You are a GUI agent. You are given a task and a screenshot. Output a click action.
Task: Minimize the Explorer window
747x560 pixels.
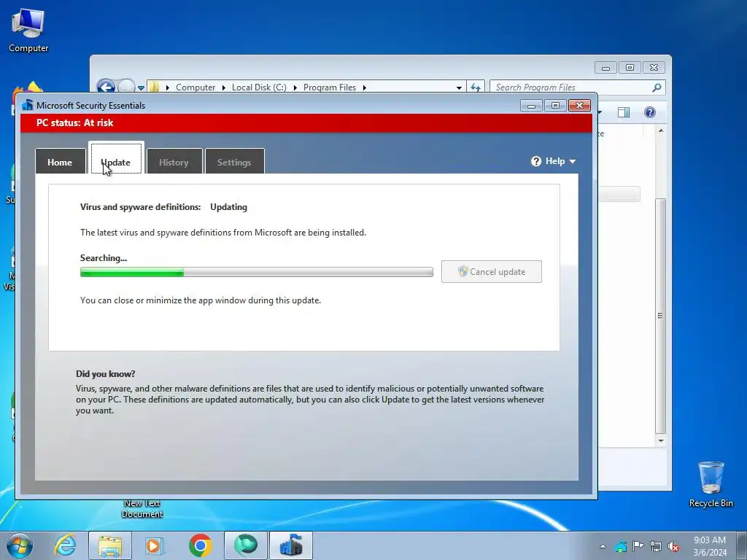click(605, 68)
